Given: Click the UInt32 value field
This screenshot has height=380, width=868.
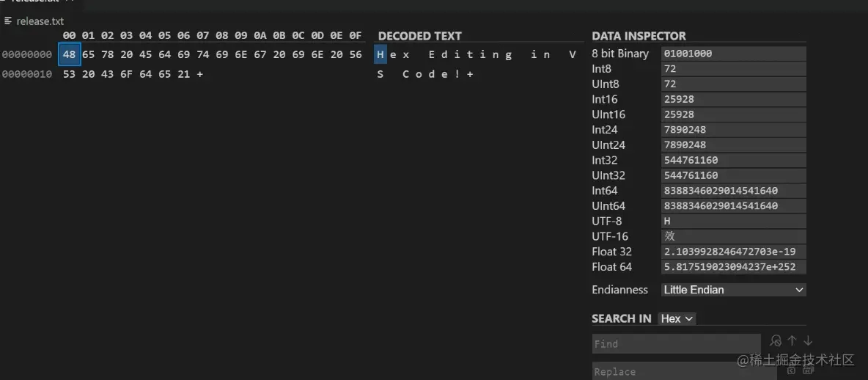Looking at the screenshot, I should [734, 175].
